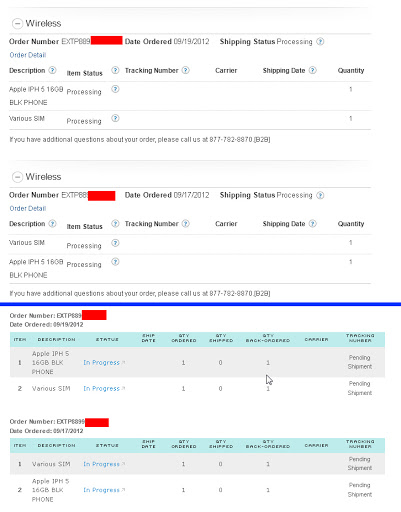Viewport: 401px width, 512px height.
Task: Select 'Various SIM' description under Wireless 09/17/2012
Action: pos(27,243)
